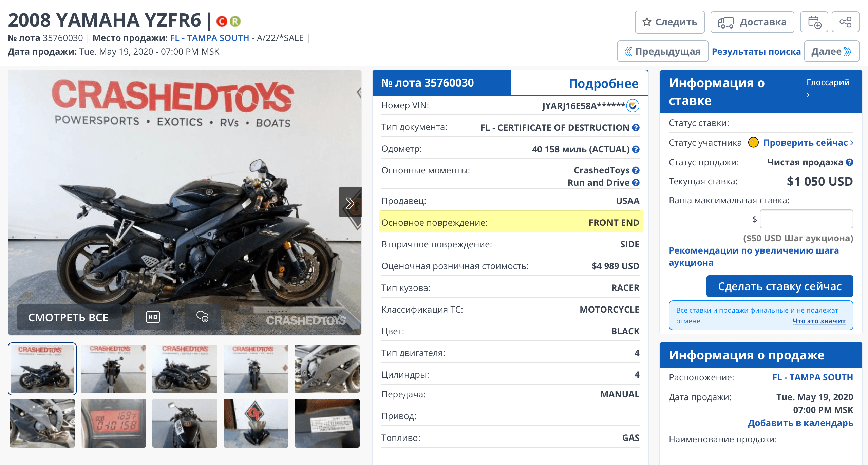This screenshot has height=465, width=868.
Task: Click the $1 050 USD current bid
Action: coord(819,181)
